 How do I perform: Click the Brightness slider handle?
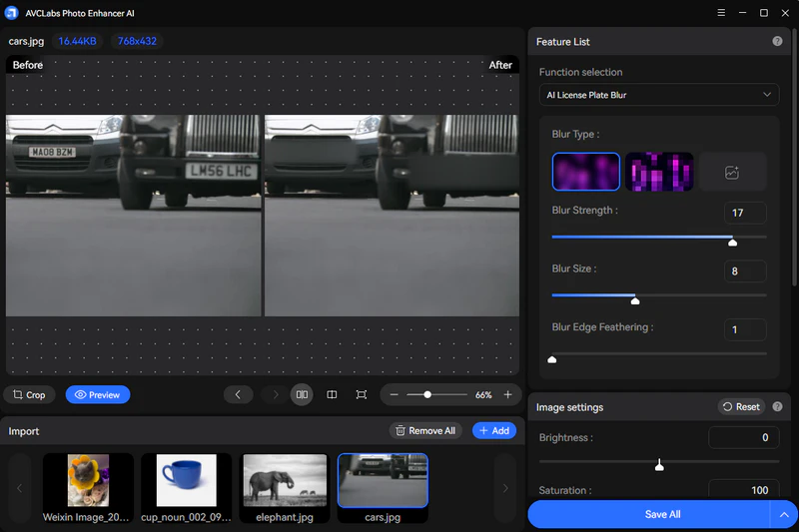tap(659, 465)
